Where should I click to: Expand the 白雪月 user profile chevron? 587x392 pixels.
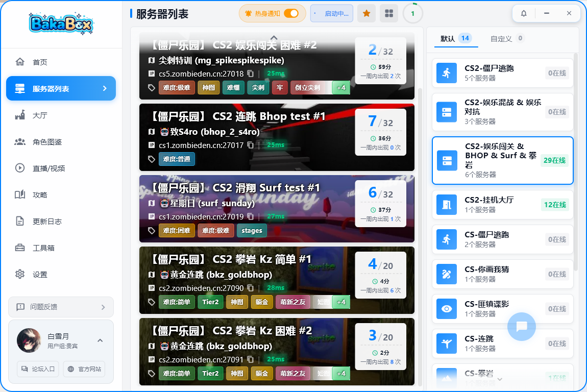pos(100,341)
